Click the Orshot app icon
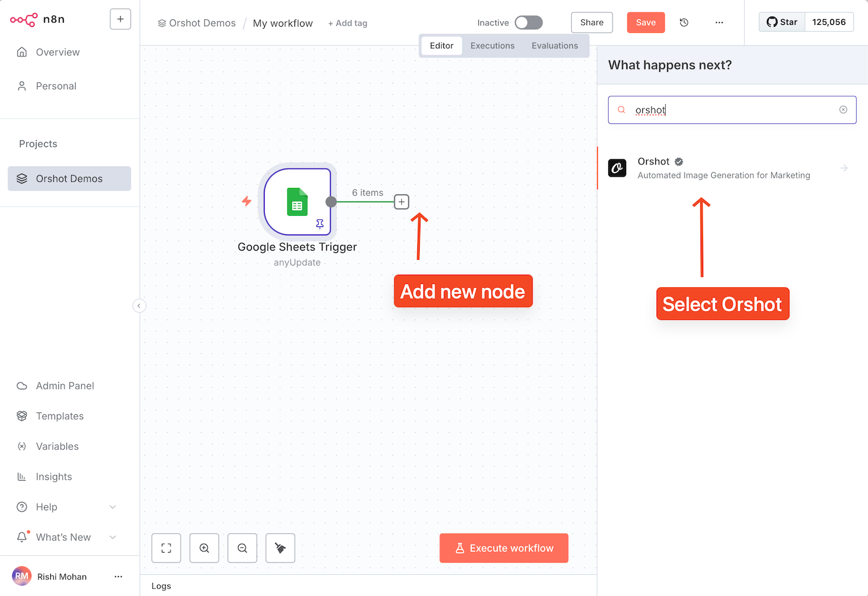Image resolution: width=868 pixels, height=596 pixels. pyautogui.click(x=617, y=168)
